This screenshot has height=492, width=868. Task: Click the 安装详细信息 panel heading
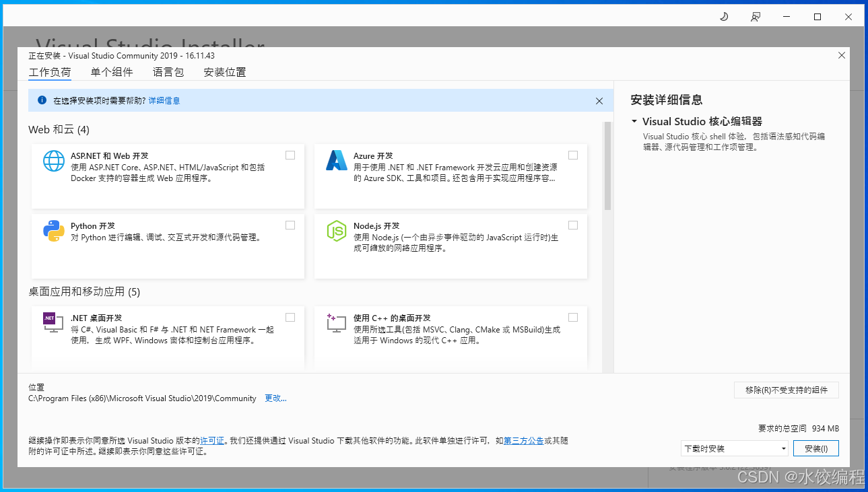(x=667, y=100)
